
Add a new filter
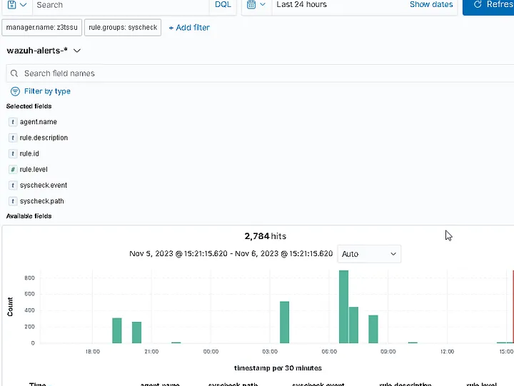coord(189,28)
